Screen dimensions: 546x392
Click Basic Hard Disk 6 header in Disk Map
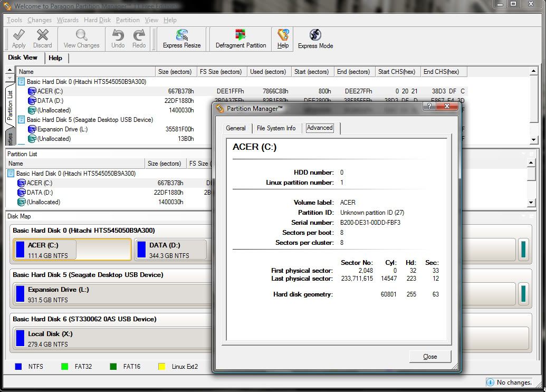(84, 319)
